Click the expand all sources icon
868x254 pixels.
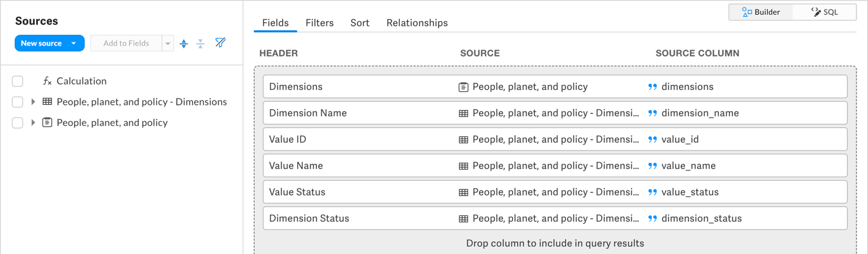(184, 43)
